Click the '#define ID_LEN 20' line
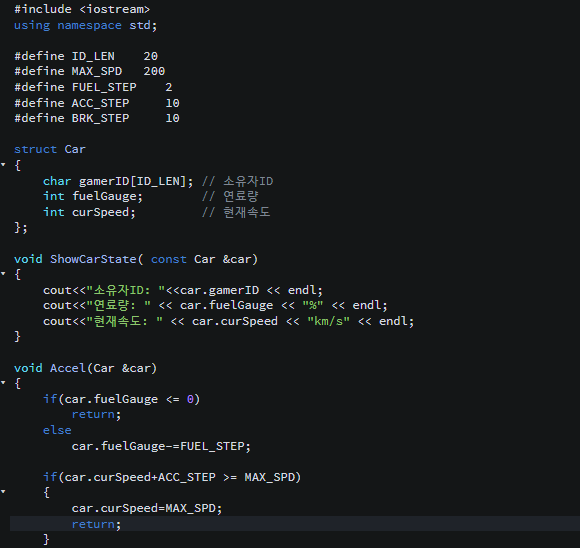This screenshot has width=580, height=548. pyautogui.click(x=86, y=56)
